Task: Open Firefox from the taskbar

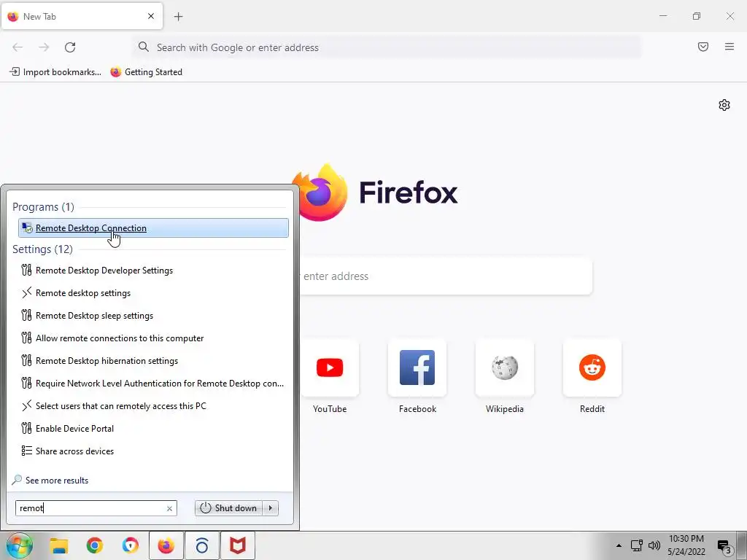Action: (166, 545)
